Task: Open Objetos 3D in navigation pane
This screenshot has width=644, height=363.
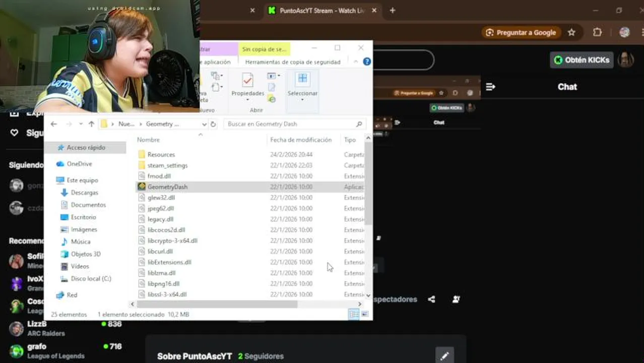Action: click(80, 254)
